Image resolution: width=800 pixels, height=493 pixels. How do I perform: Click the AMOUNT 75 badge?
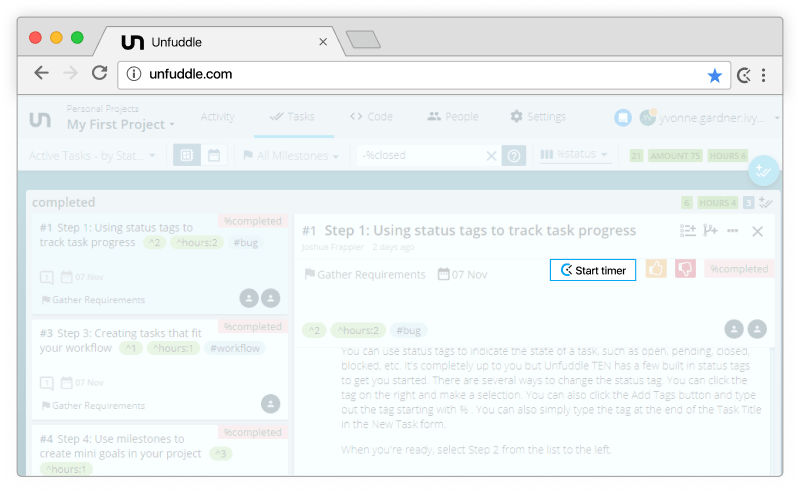coord(675,156)
